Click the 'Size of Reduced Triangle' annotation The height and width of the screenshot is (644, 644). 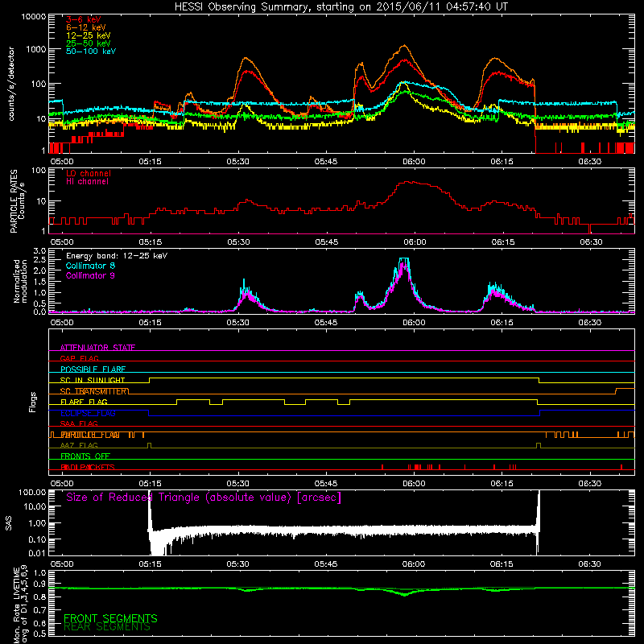pos(204,497)
